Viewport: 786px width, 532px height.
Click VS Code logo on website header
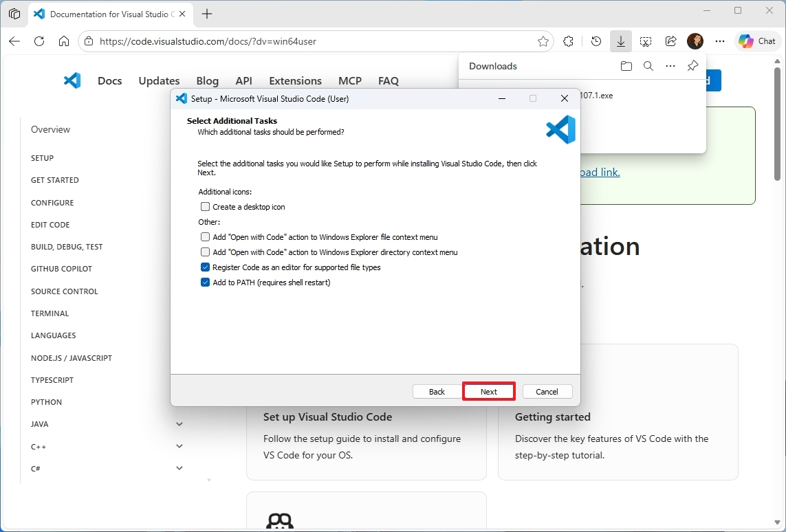tap(72, 80)
